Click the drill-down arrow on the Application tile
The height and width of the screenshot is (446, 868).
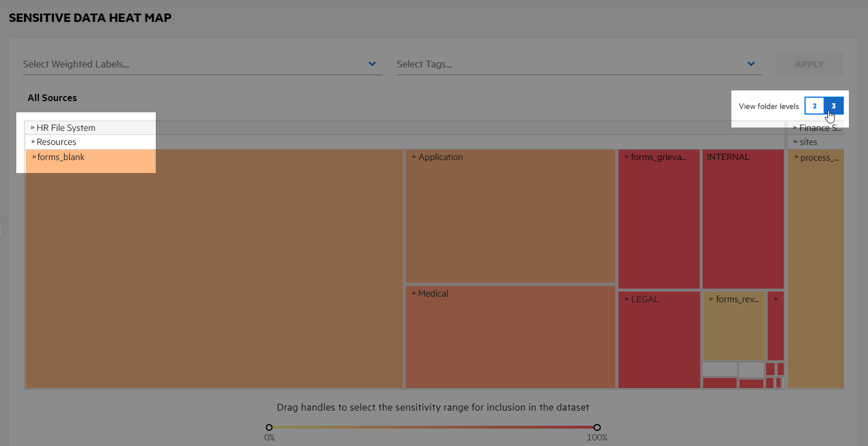coord(414,157)
